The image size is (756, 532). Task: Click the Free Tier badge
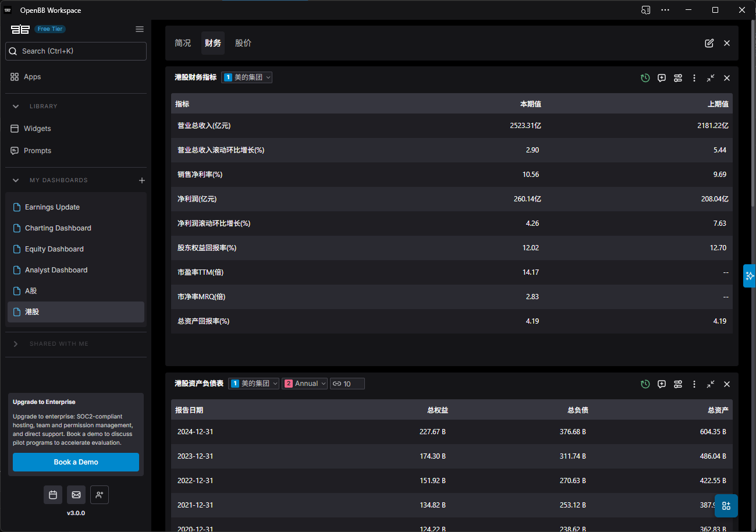pos(50,29)
